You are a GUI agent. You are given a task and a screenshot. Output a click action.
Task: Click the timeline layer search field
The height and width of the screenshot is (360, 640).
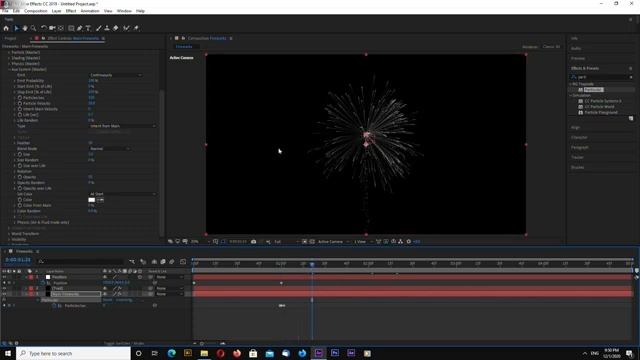pos(81,261)
